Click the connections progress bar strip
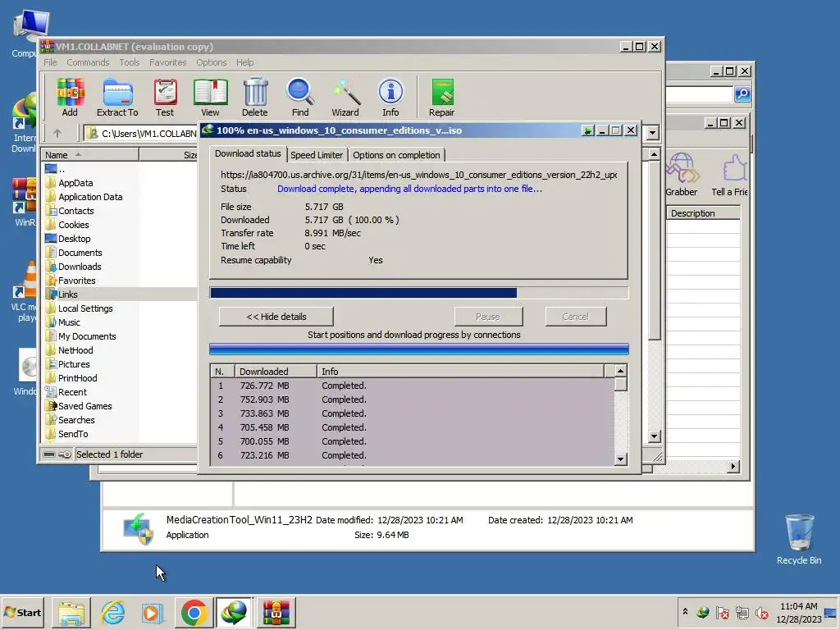840x630 pixels. pyautogui.click(x=419, y=349)
